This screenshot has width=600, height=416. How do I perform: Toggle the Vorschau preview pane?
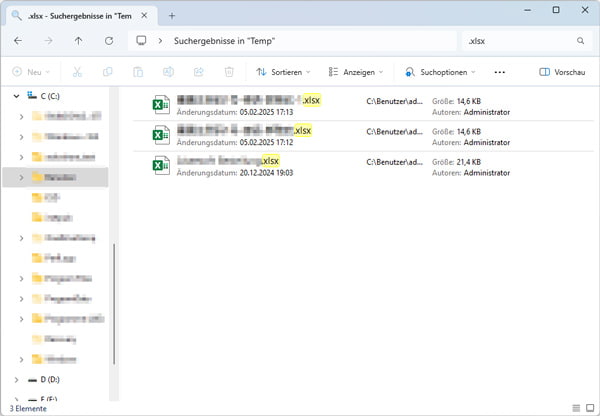coord(562,72)
